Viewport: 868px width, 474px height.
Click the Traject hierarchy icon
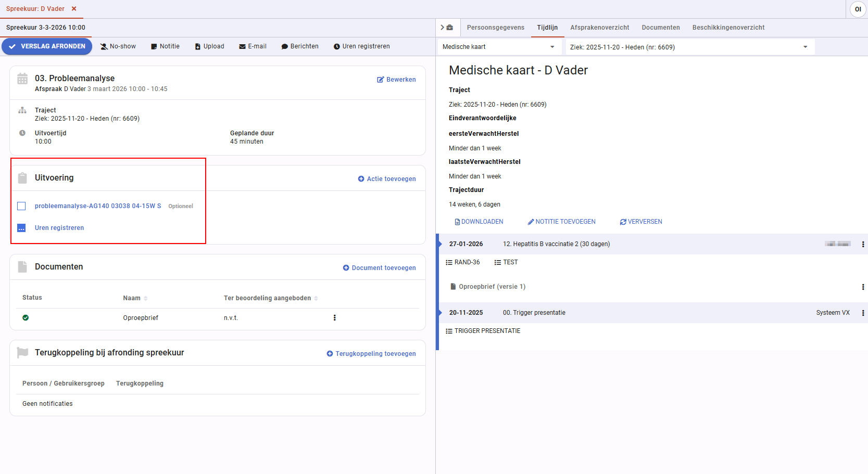tap(22, 110)
